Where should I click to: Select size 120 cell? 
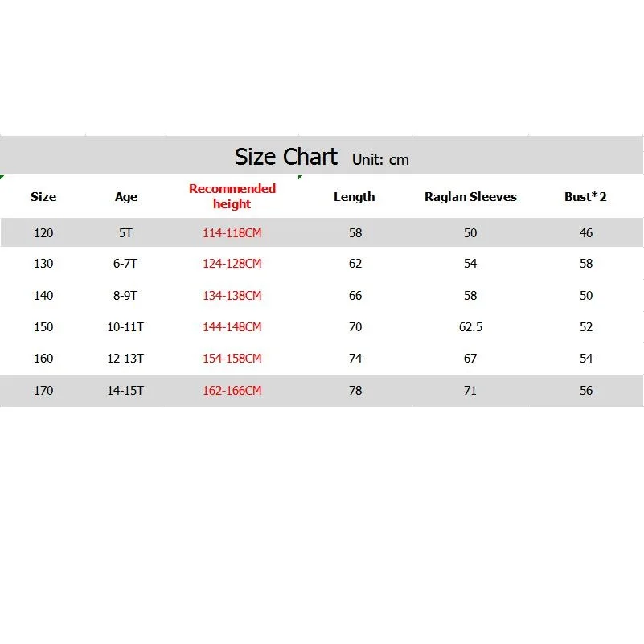point(43,233)
